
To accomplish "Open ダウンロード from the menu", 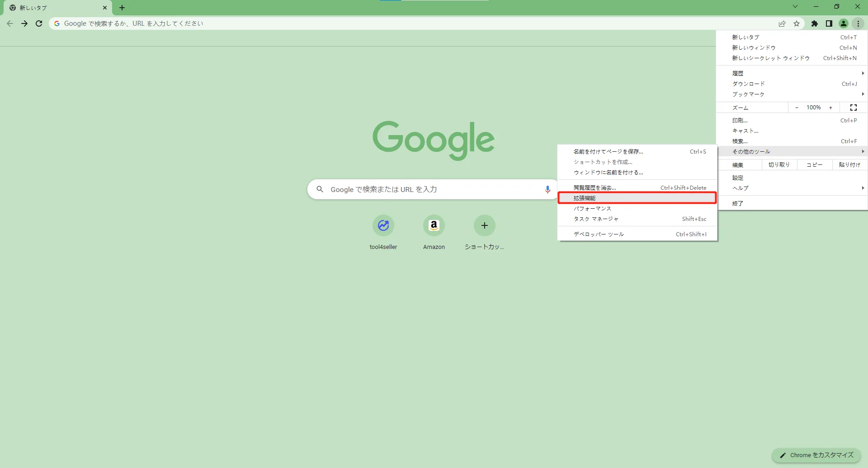I will [x=792, y=84].
